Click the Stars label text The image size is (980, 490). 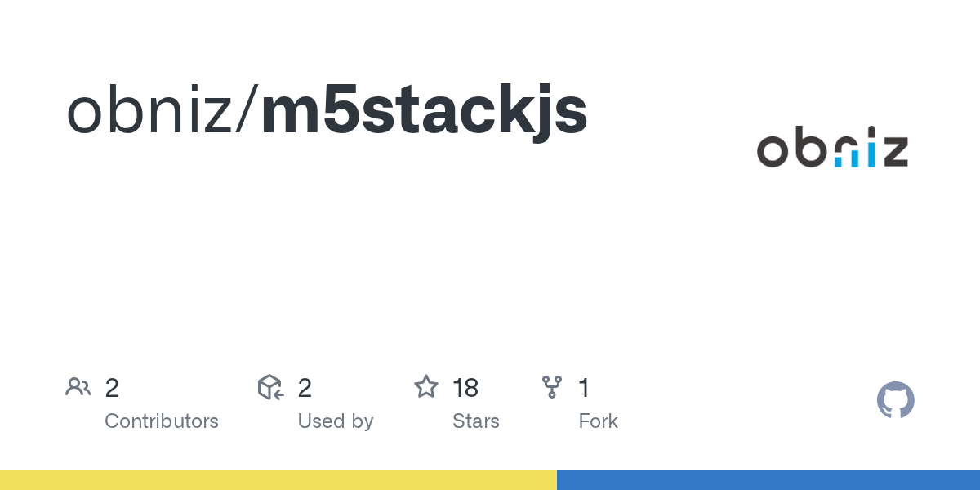(476, 421)
